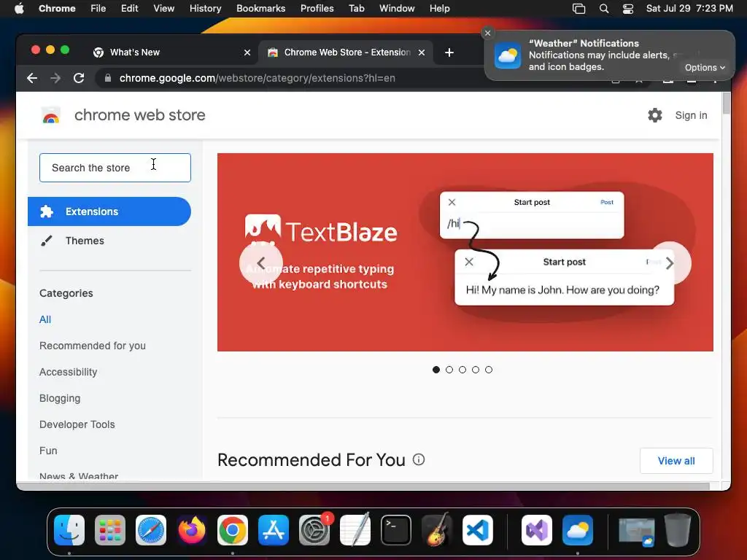This screenshot has width=747, height=560.
Task: Click the Search the store field
Action: (x=115, y=168)
